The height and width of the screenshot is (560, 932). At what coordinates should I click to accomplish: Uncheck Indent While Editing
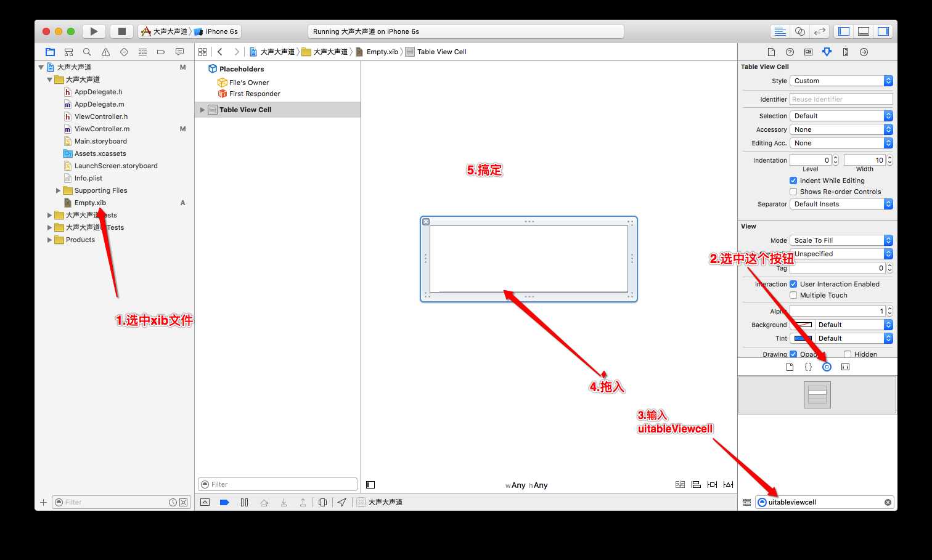pos(793,181)
